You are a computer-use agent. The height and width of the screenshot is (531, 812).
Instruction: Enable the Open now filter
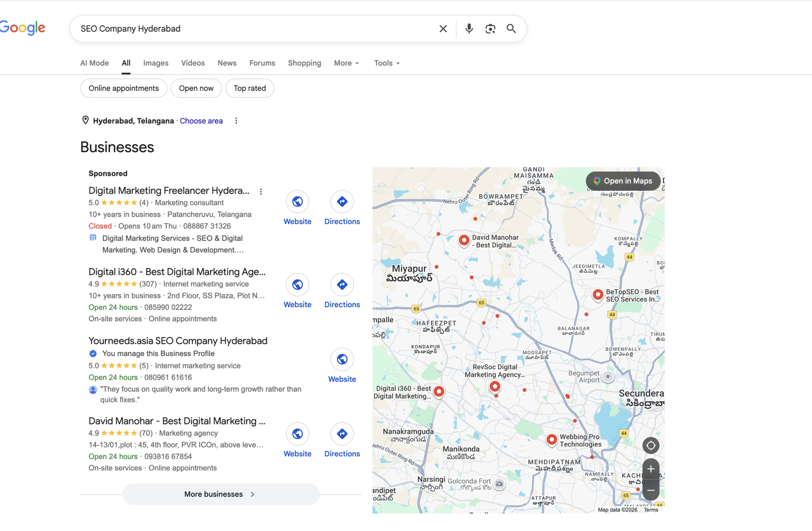coord(196,88)
